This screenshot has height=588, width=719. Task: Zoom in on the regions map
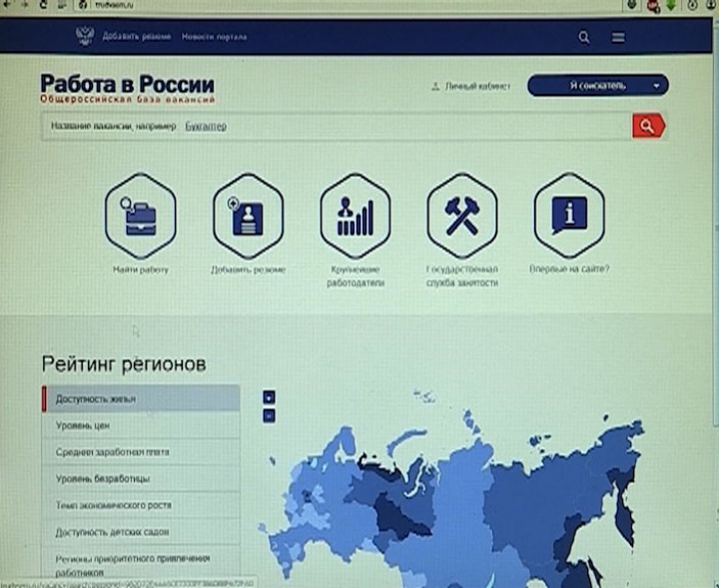coord(270,397)
